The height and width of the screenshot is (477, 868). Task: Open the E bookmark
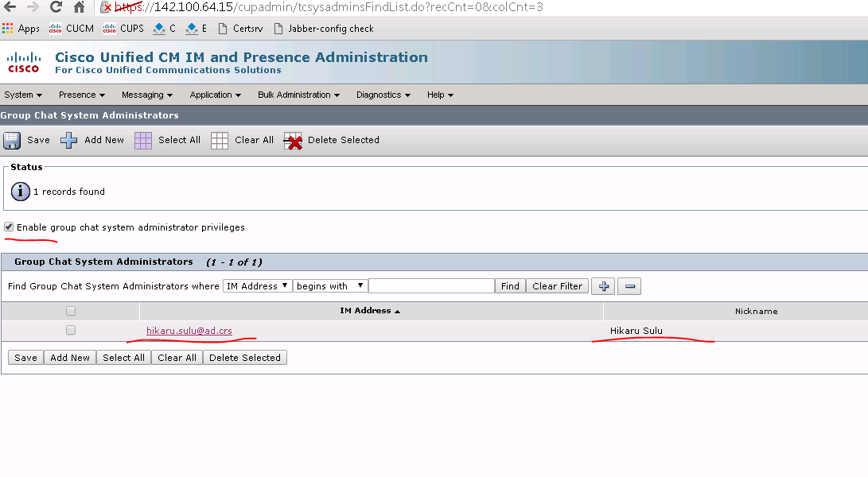(x=197, y=29)
